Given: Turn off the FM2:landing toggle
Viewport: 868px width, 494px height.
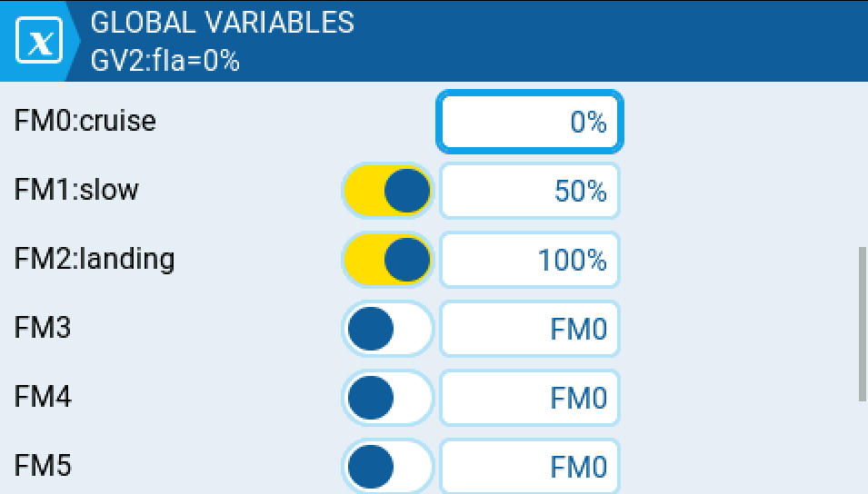Looking at the screenshot, I should (388, 260).
